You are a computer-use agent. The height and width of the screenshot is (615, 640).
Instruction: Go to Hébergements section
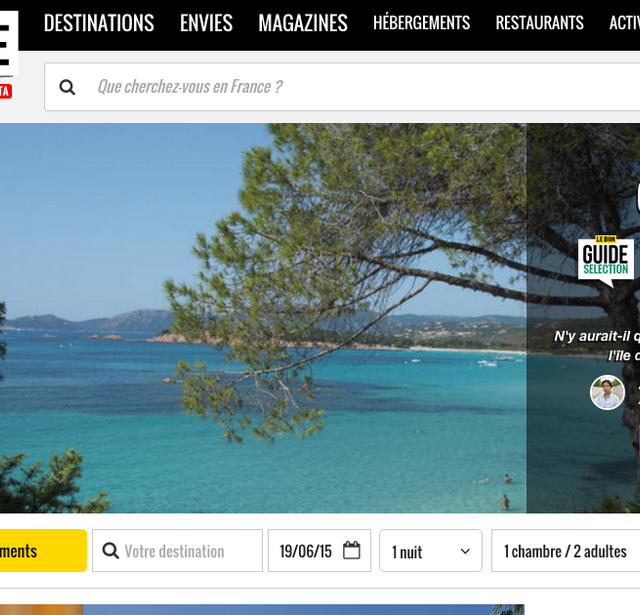click(422, 23)
